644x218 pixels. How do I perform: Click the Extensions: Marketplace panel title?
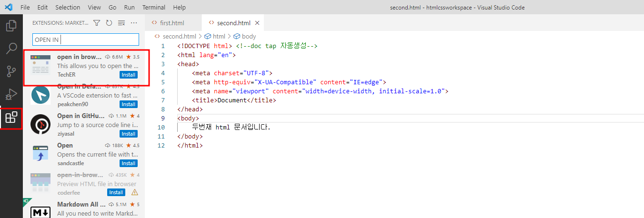60,23
